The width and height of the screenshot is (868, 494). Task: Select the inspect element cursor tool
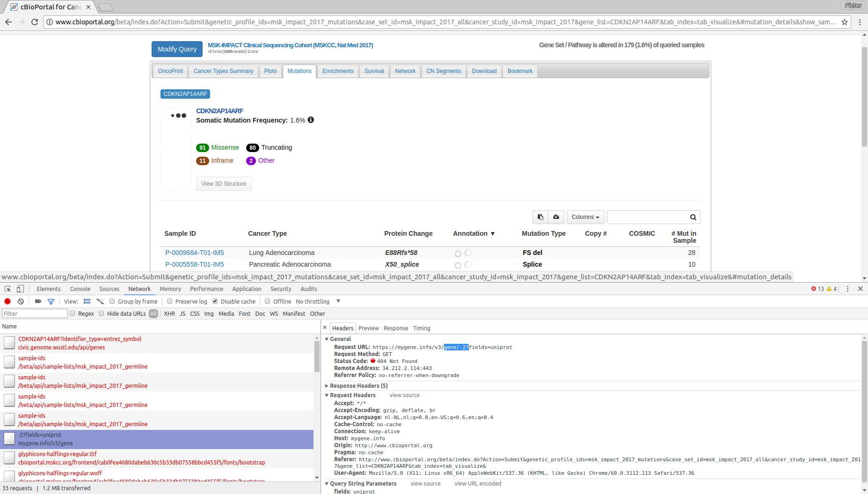pyautogui.click(x=7, y=289)
